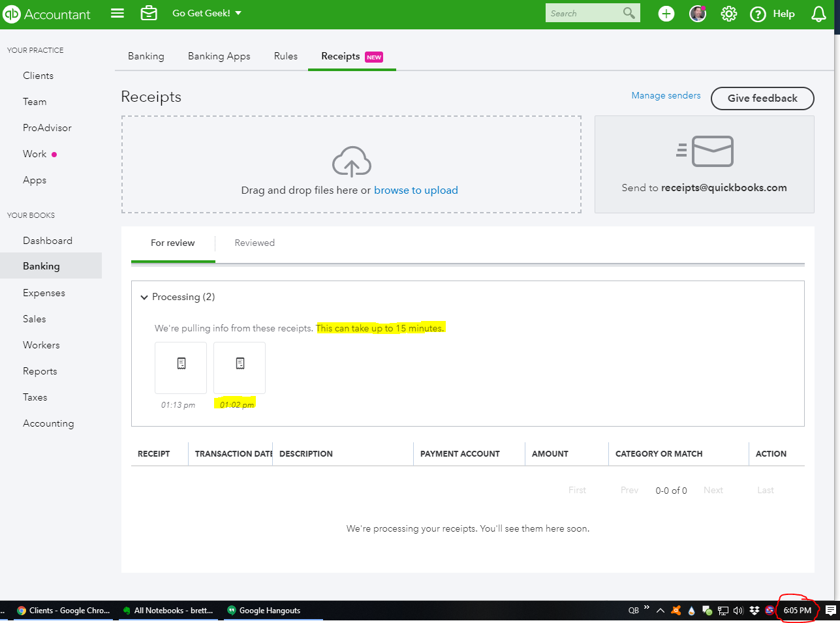Viewport: 840px width, 623px height.
Task: Open Accounting in the sidebar
Action: tap(48, 423)
